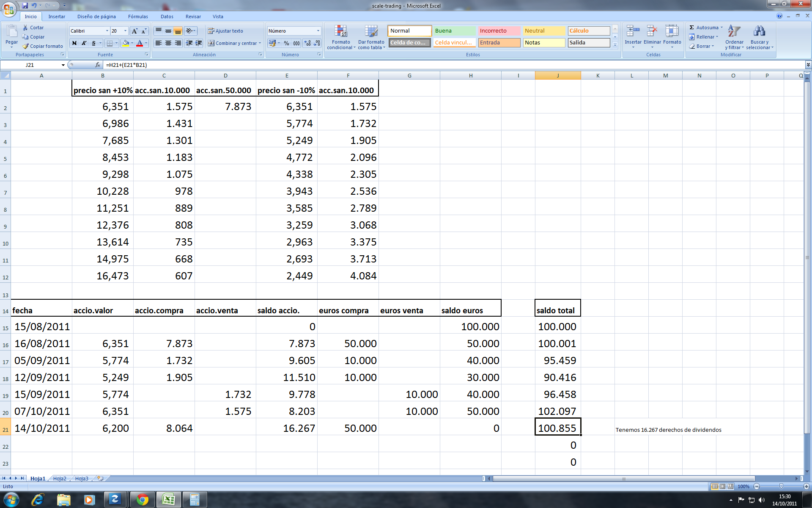The width and height of the screenshot is (812, 508).
Task: Apply the Incorrecto cell style
Action: pos(499,31)
